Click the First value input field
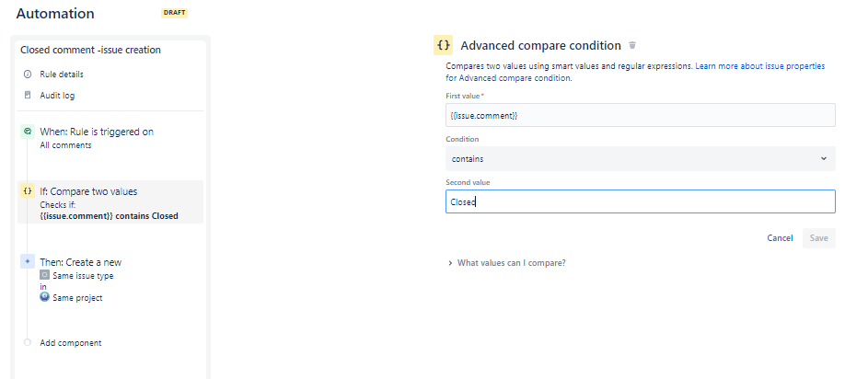The image size is (868, 379). click(x=640, y=115)
